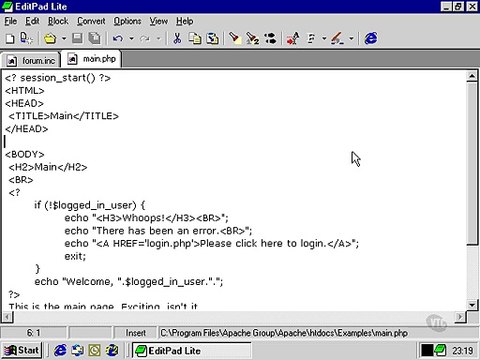This screenshot has height=360, width=480.
Task: Click the Find Next flashlight-2 icon
Action: tap(253, 39)
